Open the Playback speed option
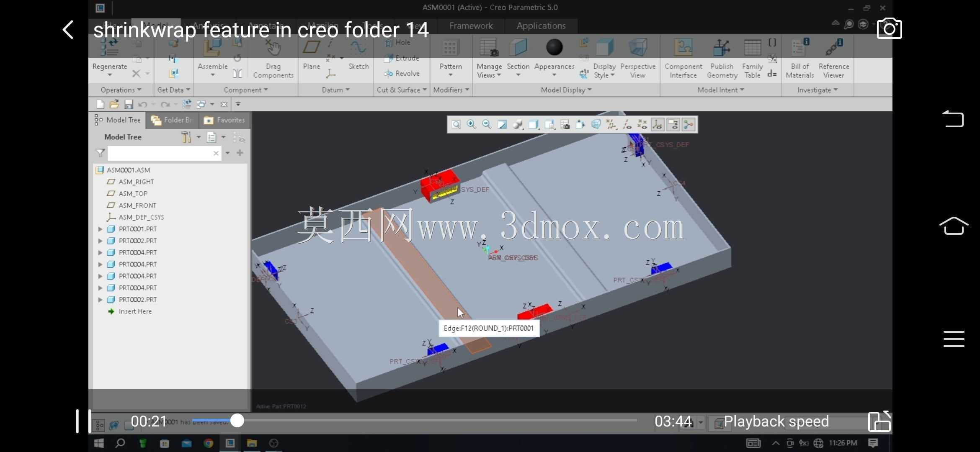Screen dimensions: 980x452 776,421
